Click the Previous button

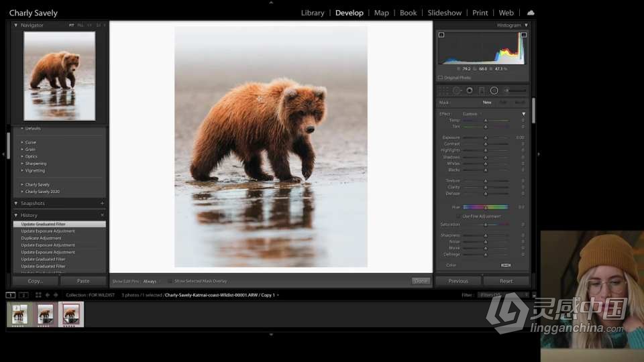pos(458,281)
